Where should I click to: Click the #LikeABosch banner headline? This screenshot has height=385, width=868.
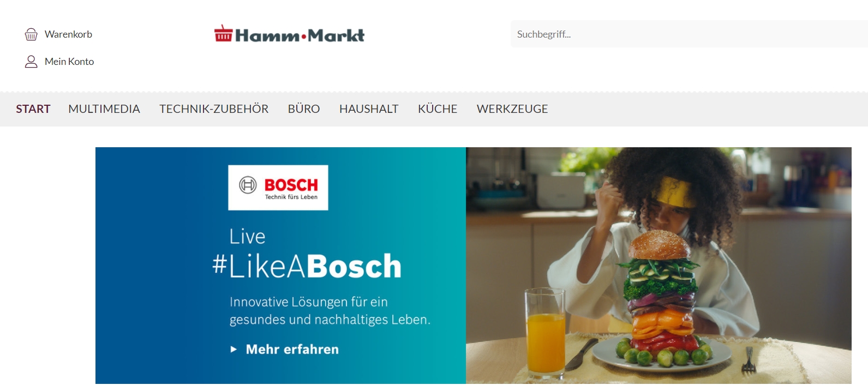coord(307,266)
